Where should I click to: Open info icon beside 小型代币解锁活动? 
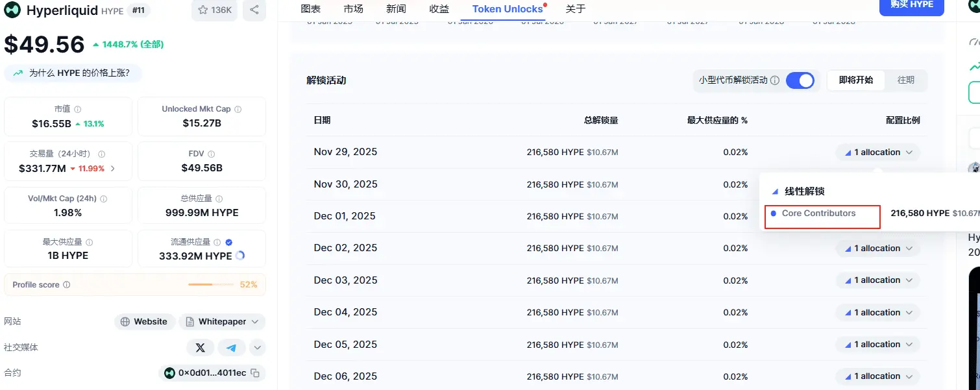tap(775, 80)
